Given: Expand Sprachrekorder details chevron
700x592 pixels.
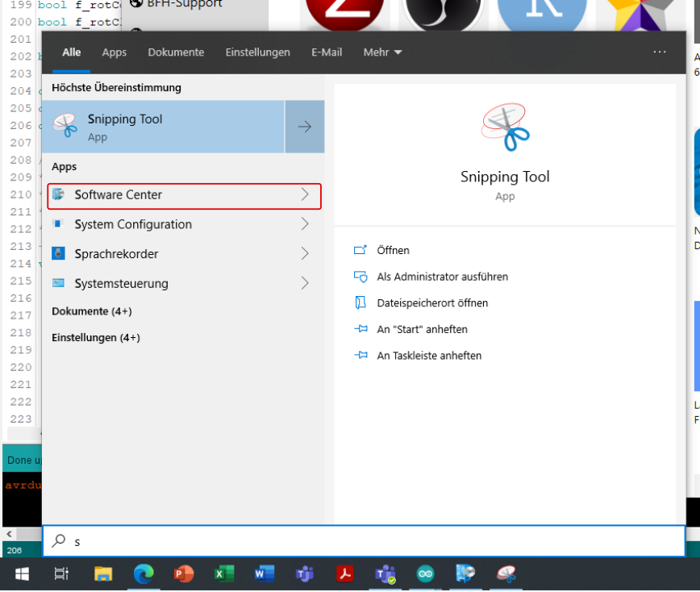Looking at the screenshot, I should 305,253.
